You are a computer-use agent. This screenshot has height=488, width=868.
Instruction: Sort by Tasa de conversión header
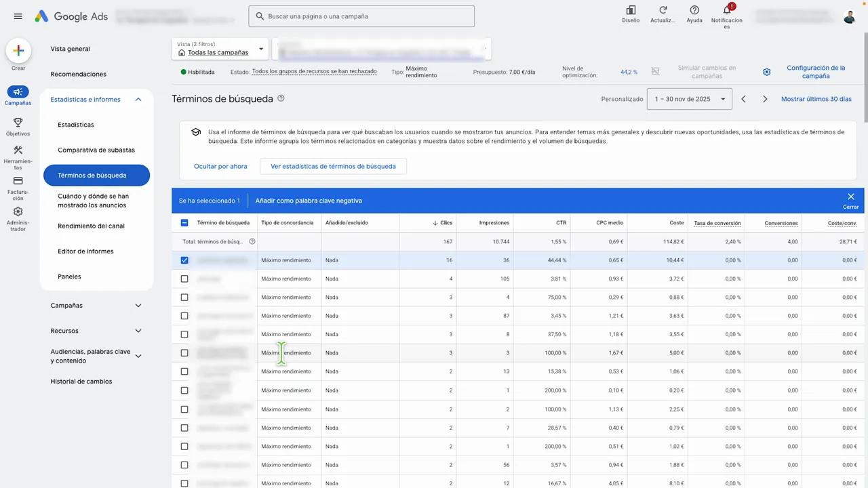pos(717,223)
